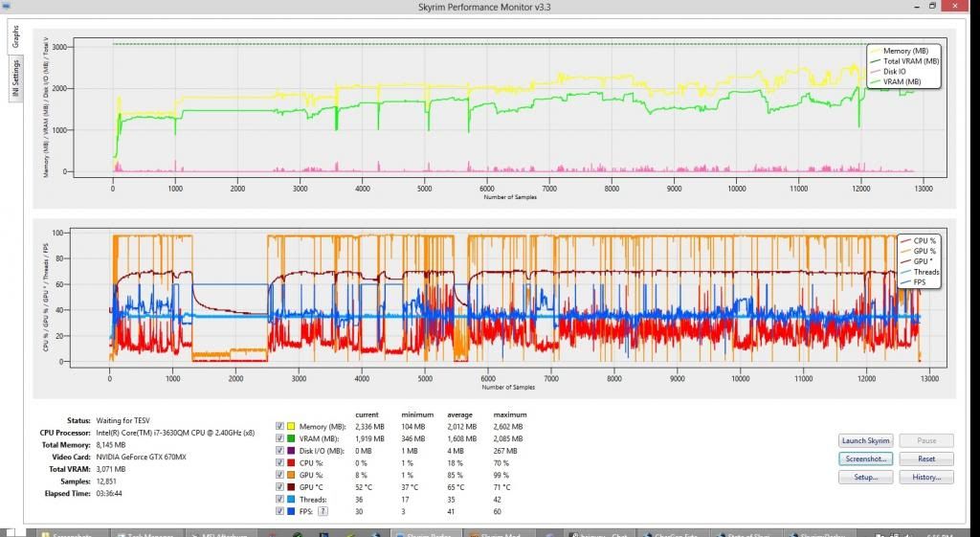Click the Elapsed Time value 03:36:44
Screen dimensions: 980x537
(109, 493)
